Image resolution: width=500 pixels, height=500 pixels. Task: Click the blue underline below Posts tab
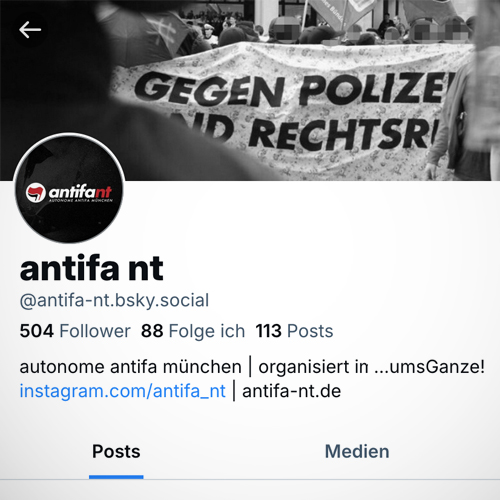116,477
